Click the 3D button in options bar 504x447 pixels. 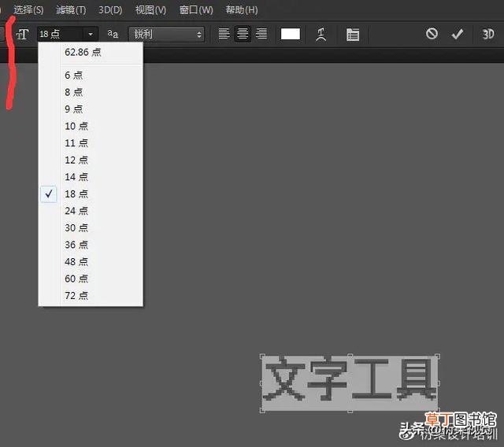point(488,34)
